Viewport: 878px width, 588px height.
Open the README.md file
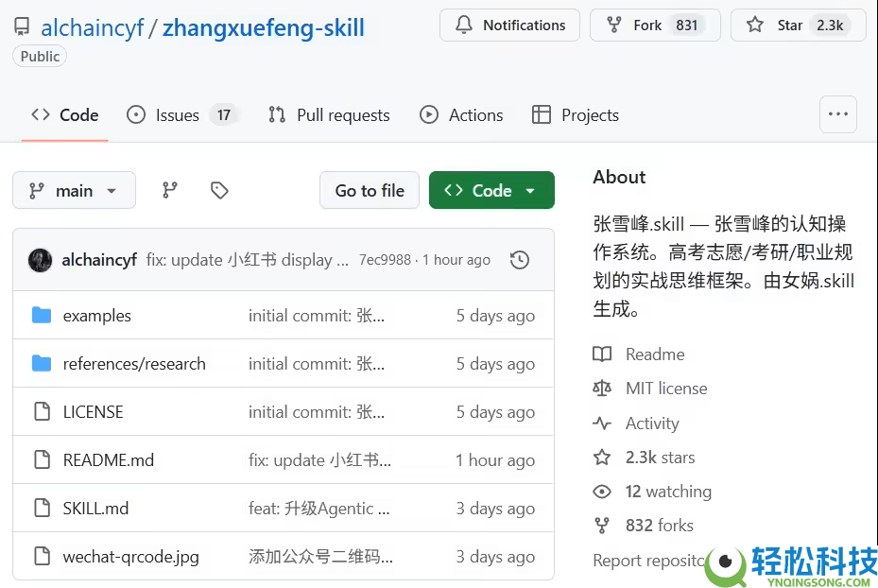(108, 460)
